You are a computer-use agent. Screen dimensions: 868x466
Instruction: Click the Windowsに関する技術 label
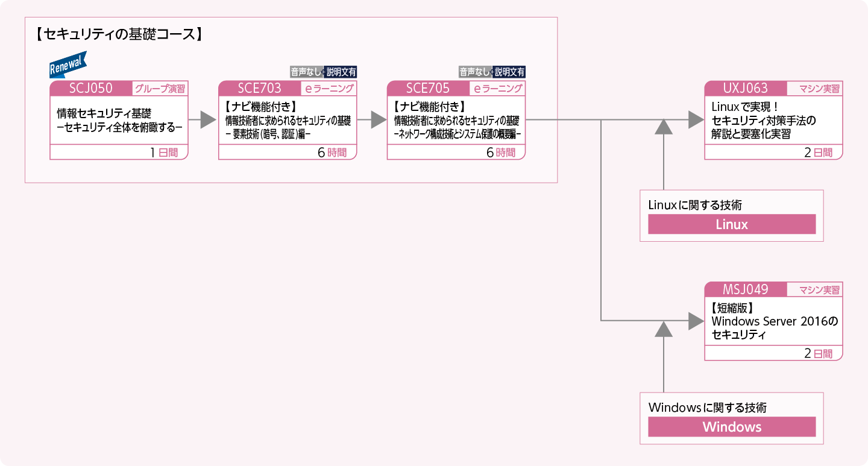pyautogui.click(x=708, y=408)
